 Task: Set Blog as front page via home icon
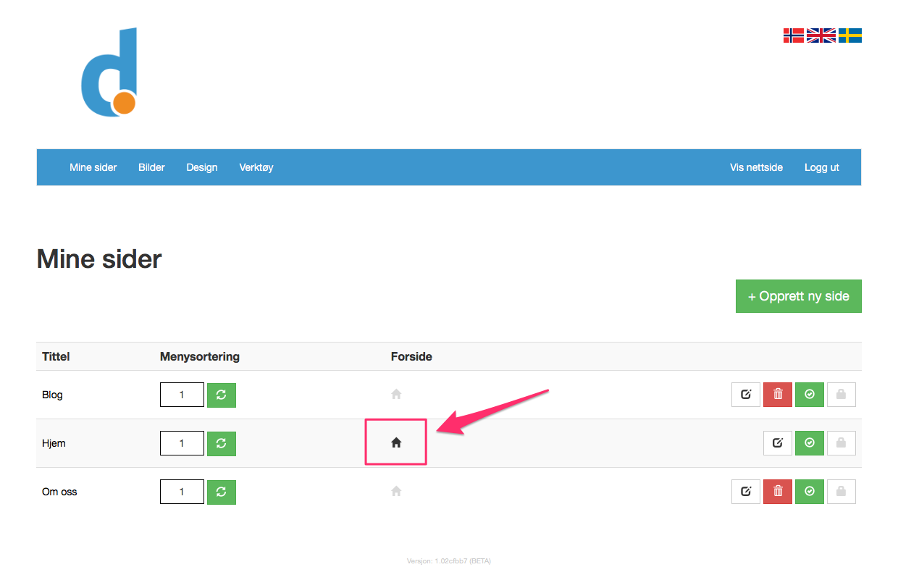pos(396,395)
